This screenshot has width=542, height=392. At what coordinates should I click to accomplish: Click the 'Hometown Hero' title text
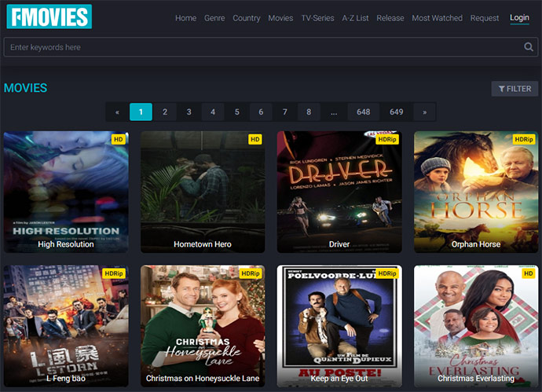pyautogui.click(x=203, y=244)
